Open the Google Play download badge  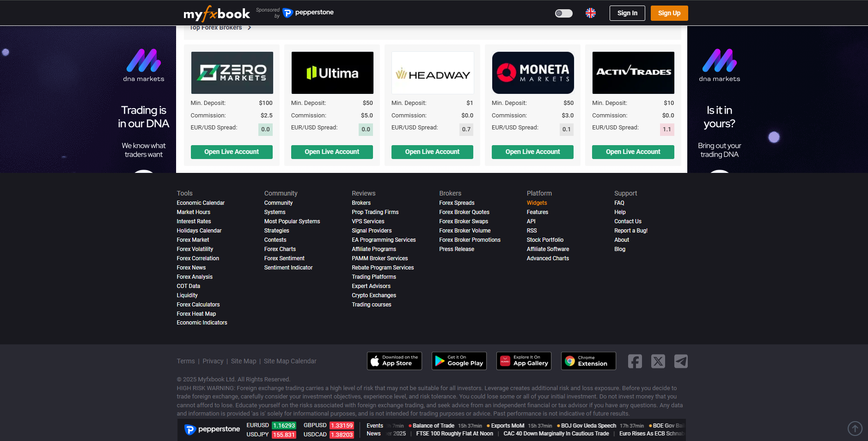point(459,361)
